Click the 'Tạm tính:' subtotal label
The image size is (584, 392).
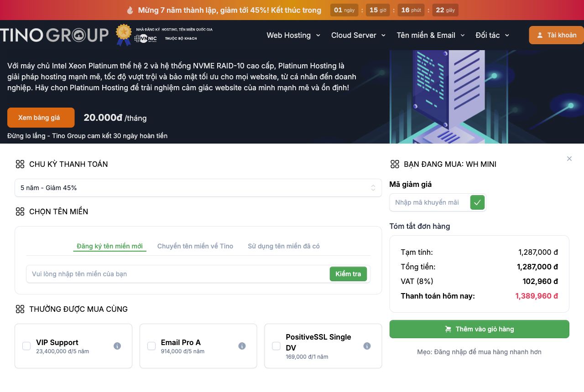417,252
